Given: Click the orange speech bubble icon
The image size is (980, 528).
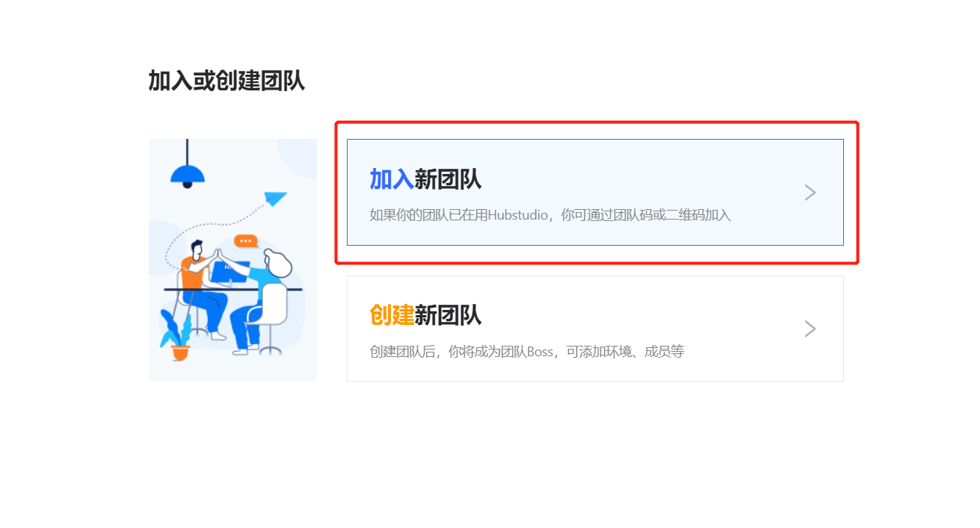Looking at the screenshot, I should [245, 240].
